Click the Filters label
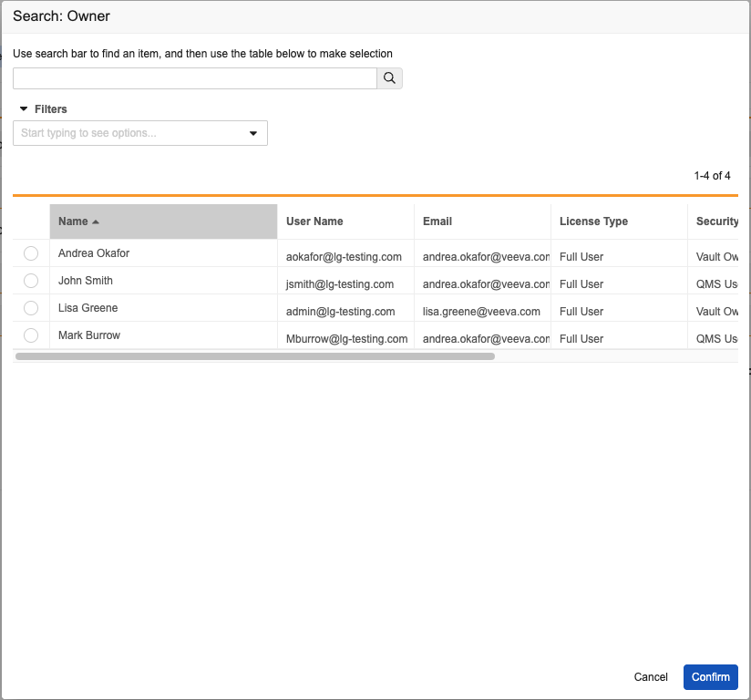The height and width of the screenshot is (700, 751). pos(51,109)
